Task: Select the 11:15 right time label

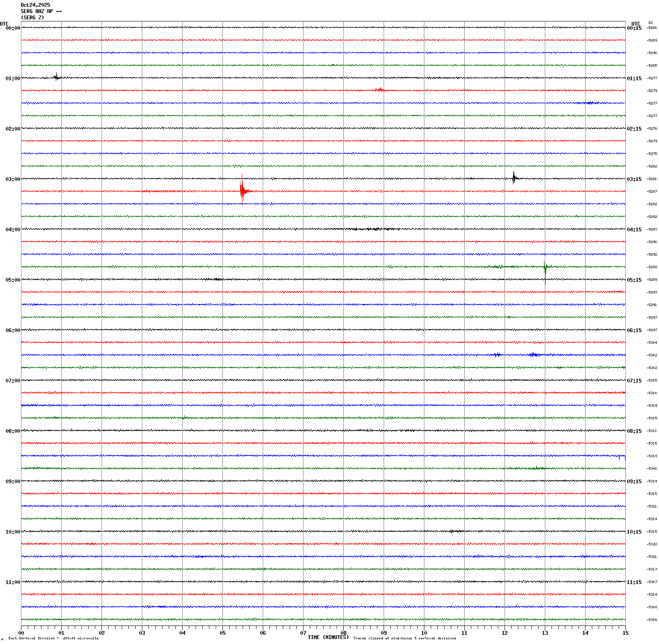Action: (634, 582)
